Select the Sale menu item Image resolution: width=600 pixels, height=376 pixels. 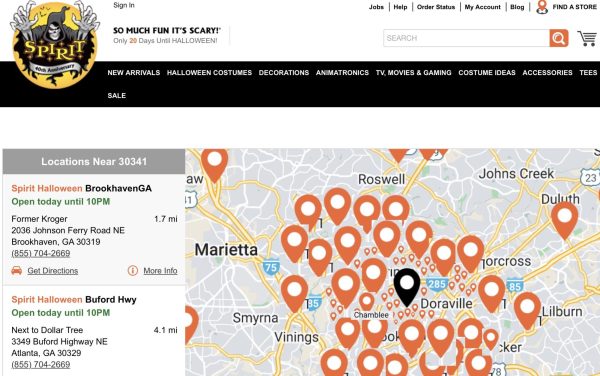pyautogui.click(x=117, y=96)
